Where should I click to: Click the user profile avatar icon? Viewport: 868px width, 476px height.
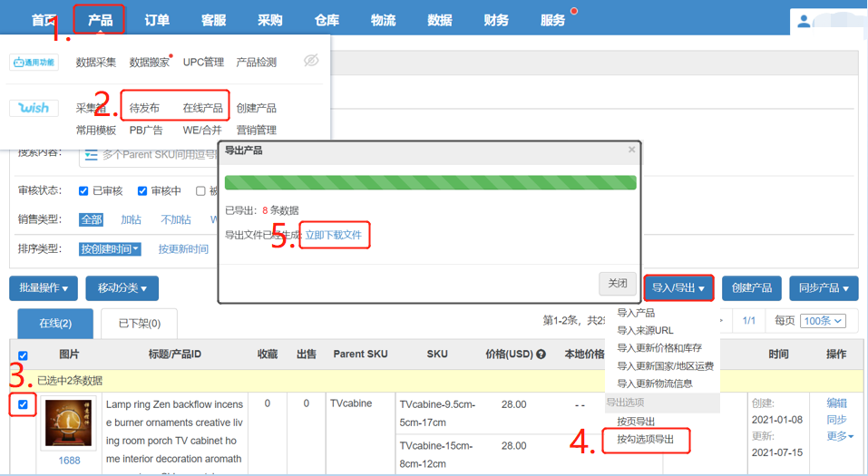click(804, 22)
